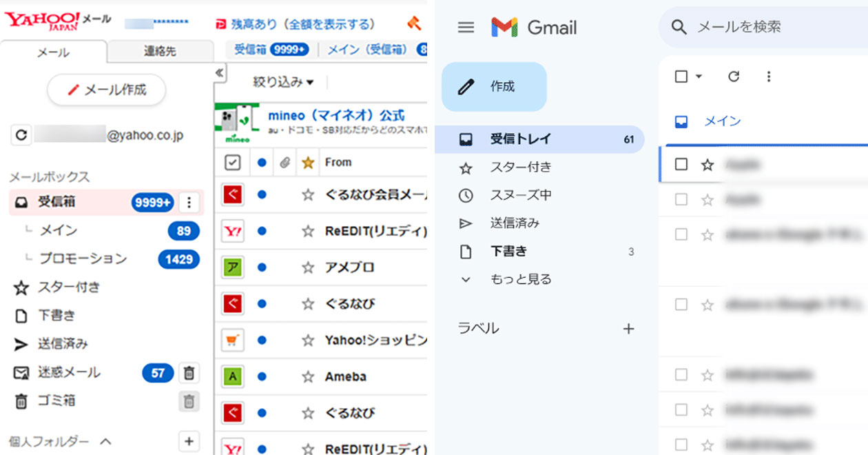Star the Ameba message
868x455 pixels.
[x=308, y=377]
